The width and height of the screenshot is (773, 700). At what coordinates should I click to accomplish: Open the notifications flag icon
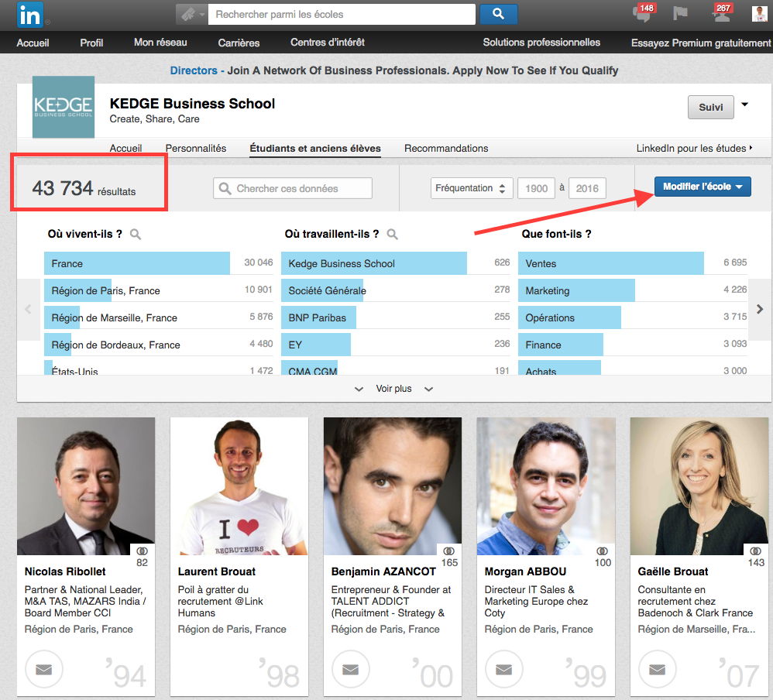point(680,14)
